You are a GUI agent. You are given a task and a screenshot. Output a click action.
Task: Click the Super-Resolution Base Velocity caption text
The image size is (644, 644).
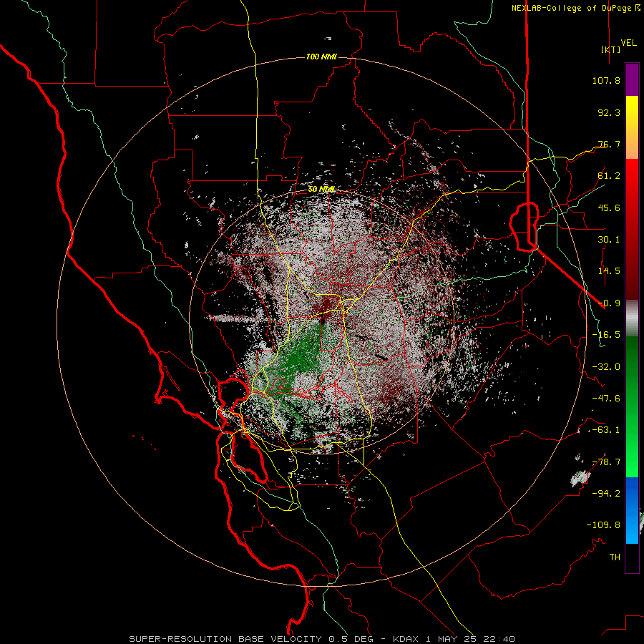click(321, 639)
